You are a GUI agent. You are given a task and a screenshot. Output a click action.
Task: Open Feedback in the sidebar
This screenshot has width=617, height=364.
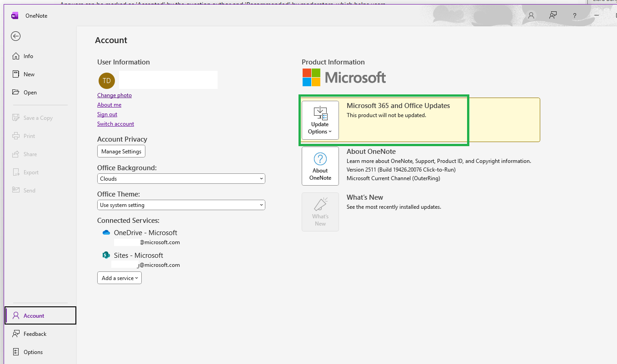pyautogui.click(x=40, y=334)
